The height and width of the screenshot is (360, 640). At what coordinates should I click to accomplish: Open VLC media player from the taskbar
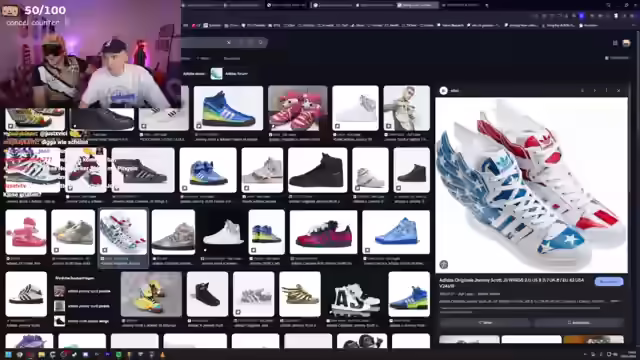pyautogui.click(x=162, y=355)
